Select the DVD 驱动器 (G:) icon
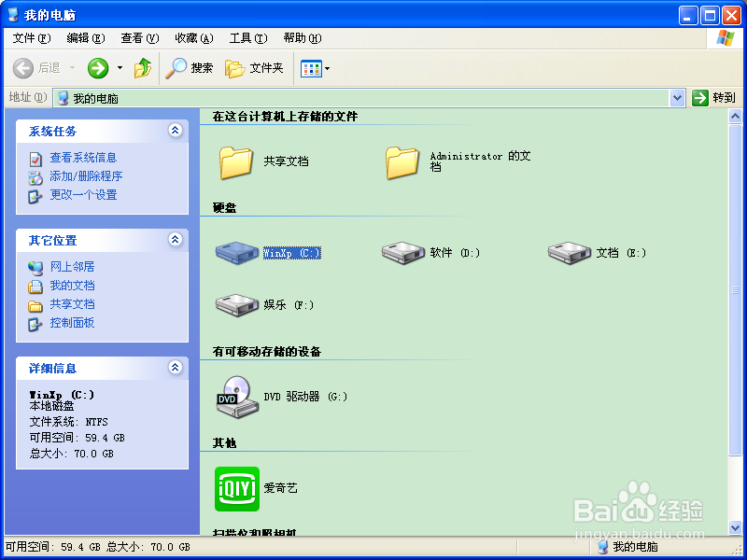 click(x=237, y=398)
